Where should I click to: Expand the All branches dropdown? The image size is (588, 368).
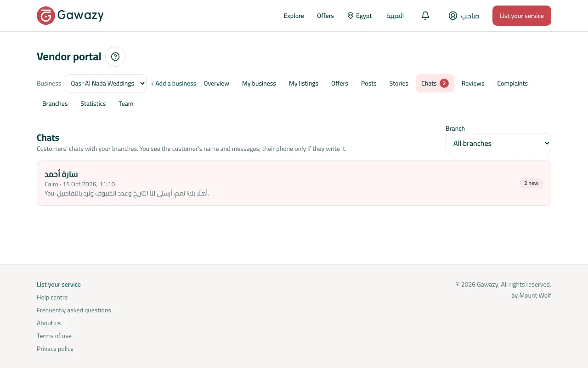498,143
